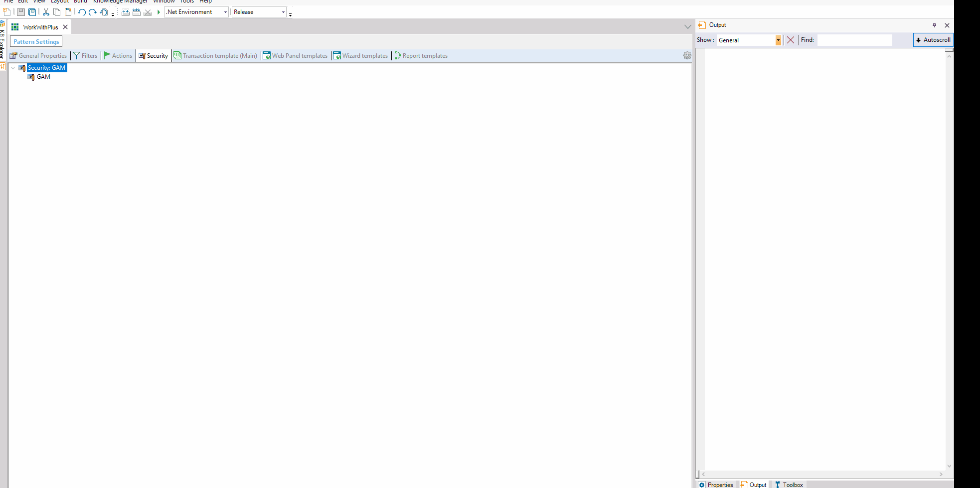Click the New Object toolbar icon
The width and height of the screenshot is (980, 488).
6,12
